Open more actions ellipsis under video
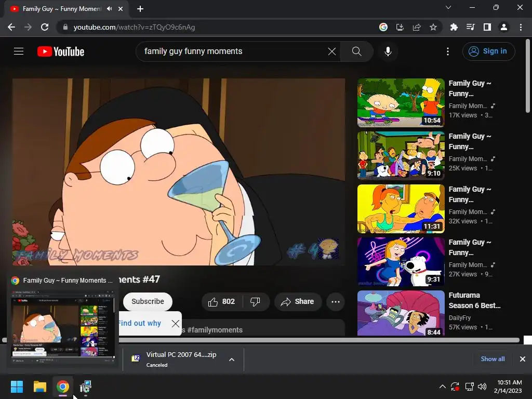Viewport: 532px width, 399px height. click(x=336, y=302)
